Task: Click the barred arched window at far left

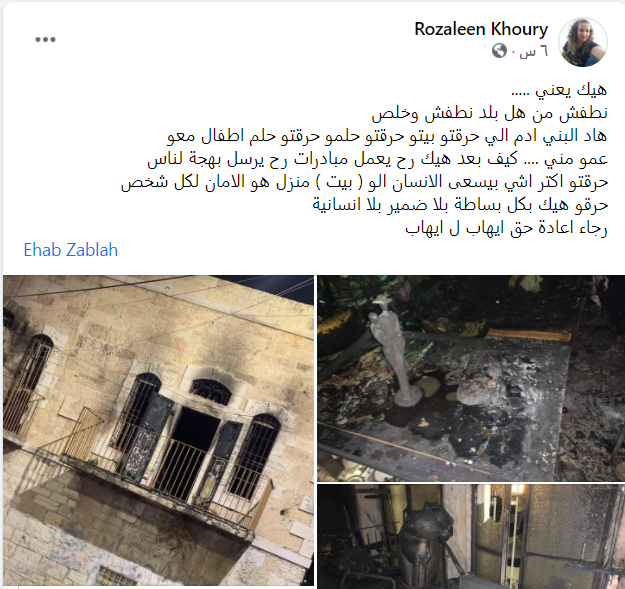Action: coord(28,383)
